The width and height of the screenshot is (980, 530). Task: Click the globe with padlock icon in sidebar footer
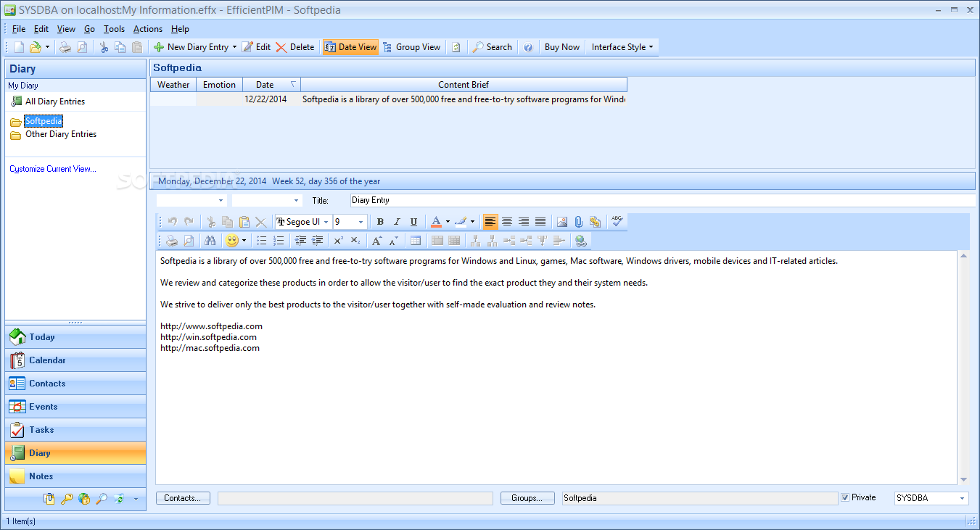tap(84, 499)
